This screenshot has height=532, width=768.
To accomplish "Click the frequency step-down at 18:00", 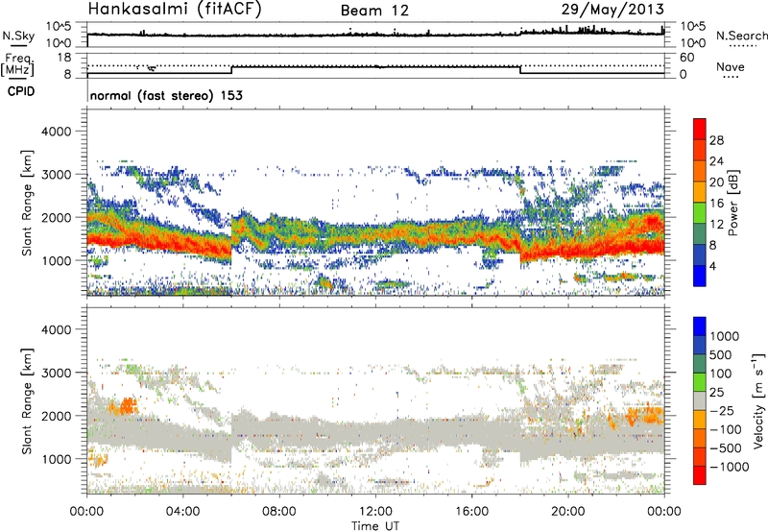I will pos(520,70).
